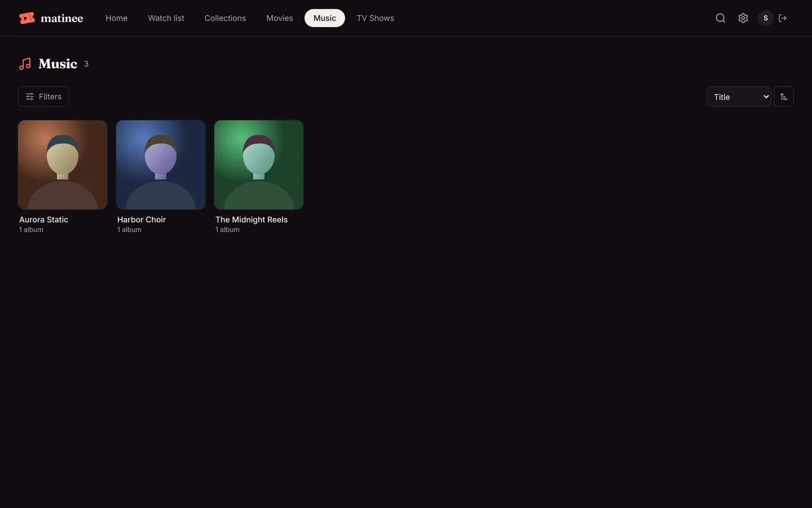Toggle ascending sort order icon
Viewport: 812px width, 508px height.
tap(784, 97)
